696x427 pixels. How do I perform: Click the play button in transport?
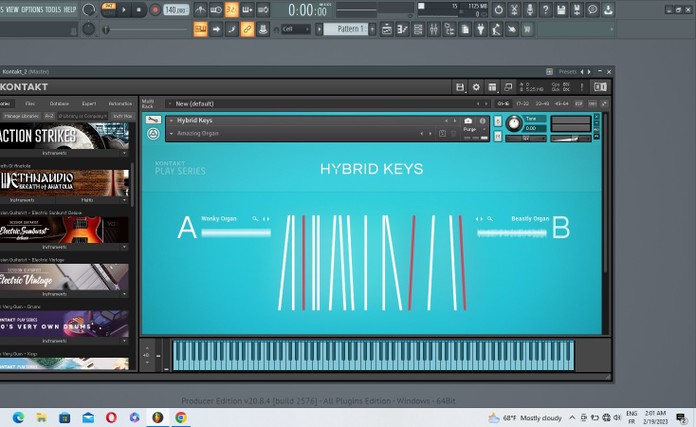(x=124, y=10)
